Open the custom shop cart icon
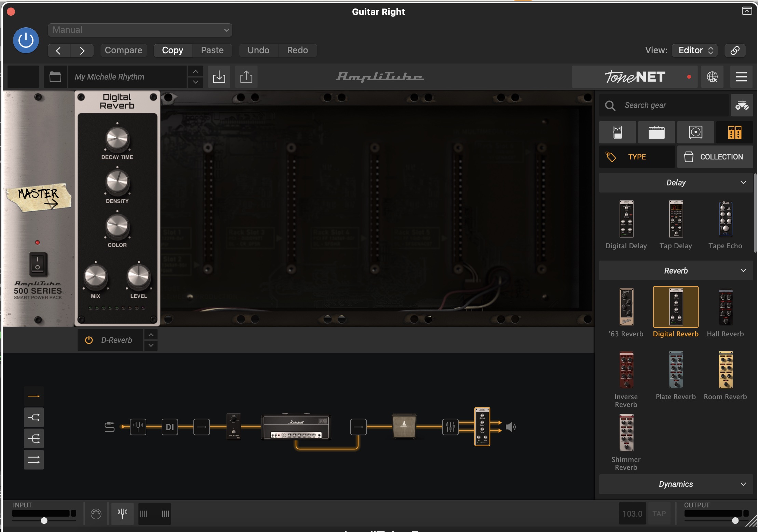 pyautogui.click(x=742, y=105)
